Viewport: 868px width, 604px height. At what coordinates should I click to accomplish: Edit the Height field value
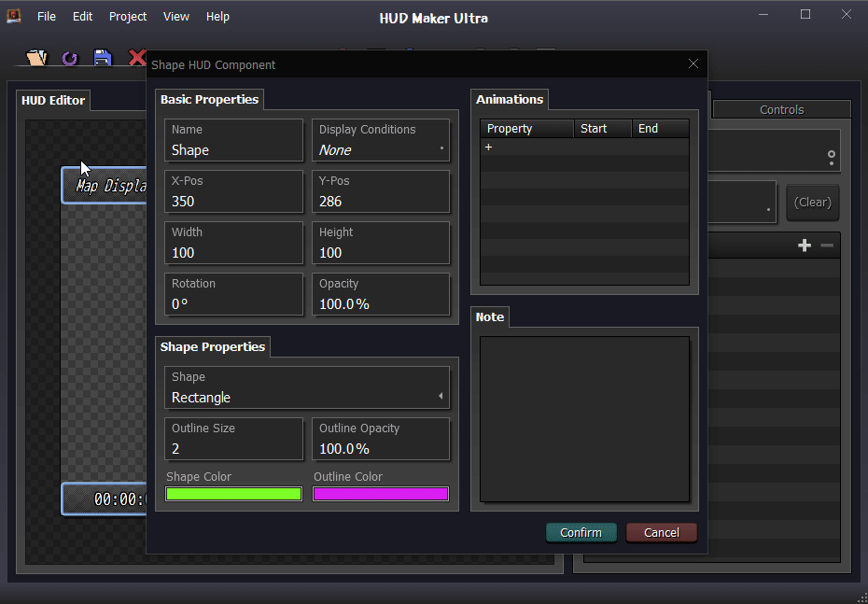[381, 243]
